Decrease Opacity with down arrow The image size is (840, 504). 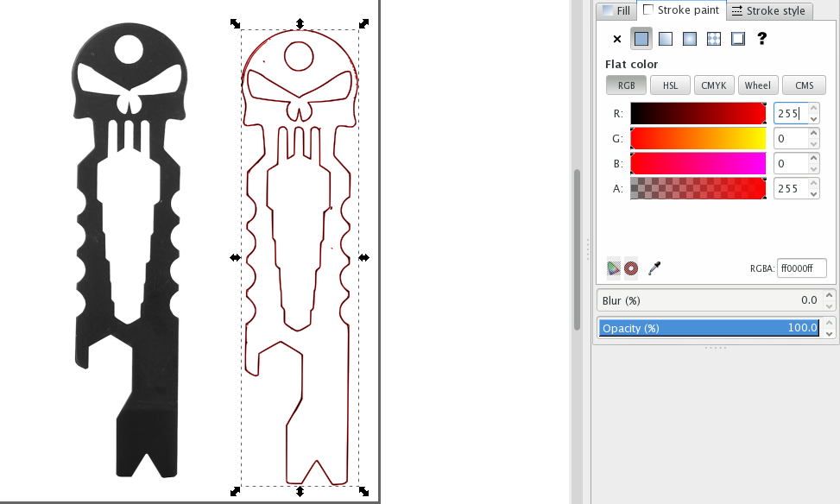[830, 334]
